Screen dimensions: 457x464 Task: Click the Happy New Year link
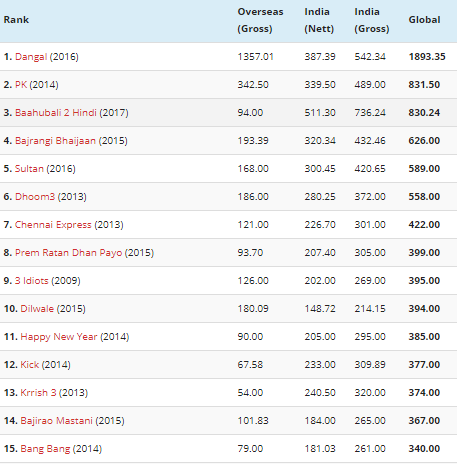click(x=59, y=337)
